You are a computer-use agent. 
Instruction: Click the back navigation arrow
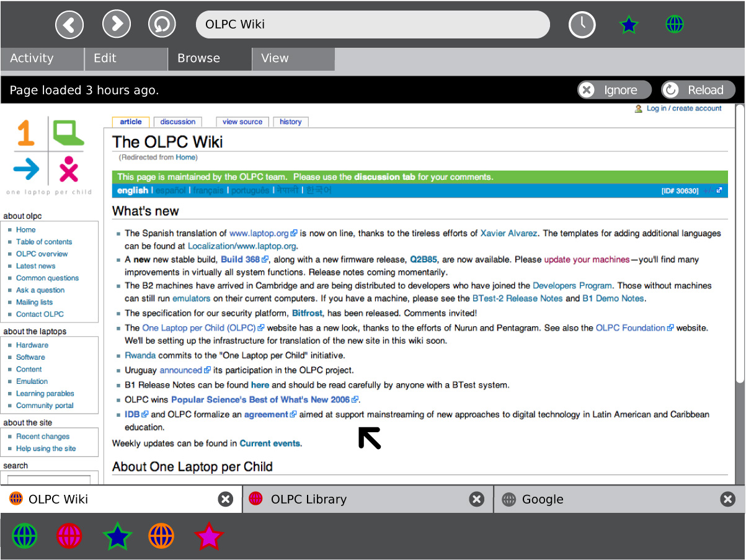[x=69, y=25]
